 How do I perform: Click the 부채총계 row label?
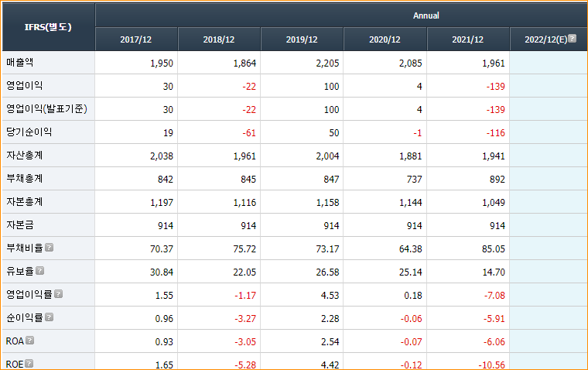pyautogui.click(x=25, y=179)
